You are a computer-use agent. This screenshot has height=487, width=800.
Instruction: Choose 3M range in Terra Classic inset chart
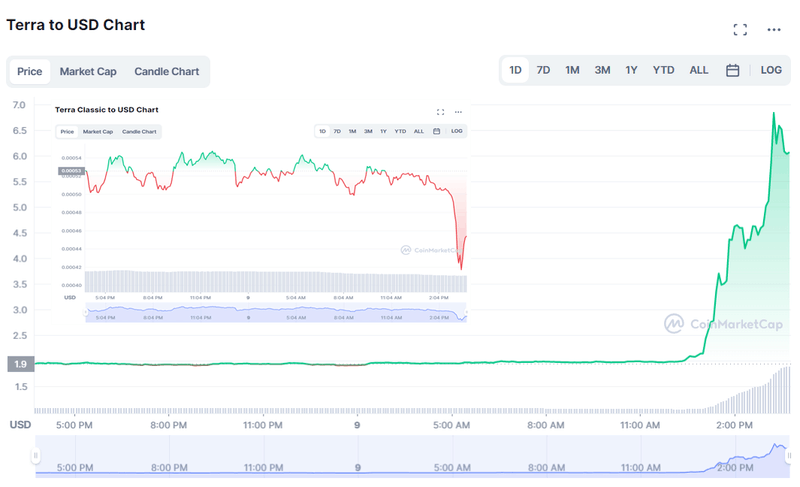coord(368,131)
